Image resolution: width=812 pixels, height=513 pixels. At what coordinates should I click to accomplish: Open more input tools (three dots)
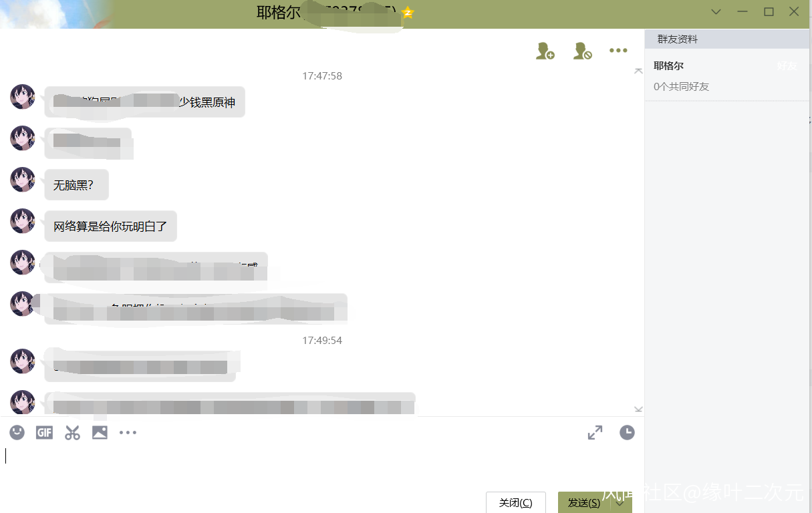[128, 433]
